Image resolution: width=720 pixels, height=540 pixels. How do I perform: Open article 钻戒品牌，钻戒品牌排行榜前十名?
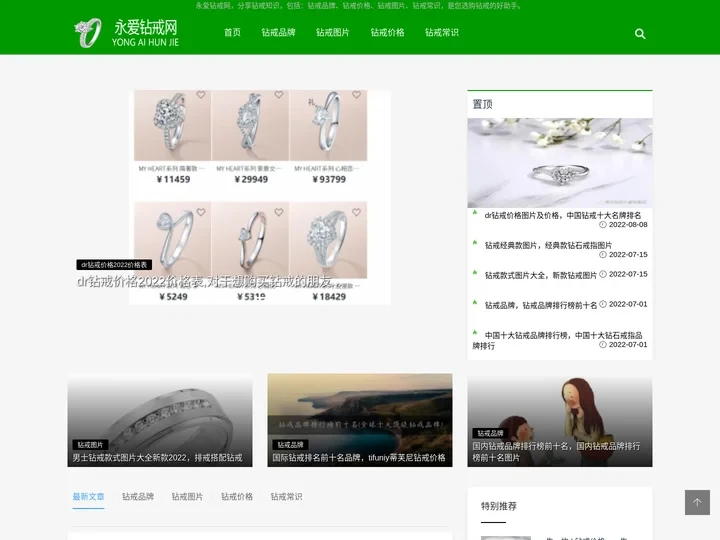click(x=541, y=305)
